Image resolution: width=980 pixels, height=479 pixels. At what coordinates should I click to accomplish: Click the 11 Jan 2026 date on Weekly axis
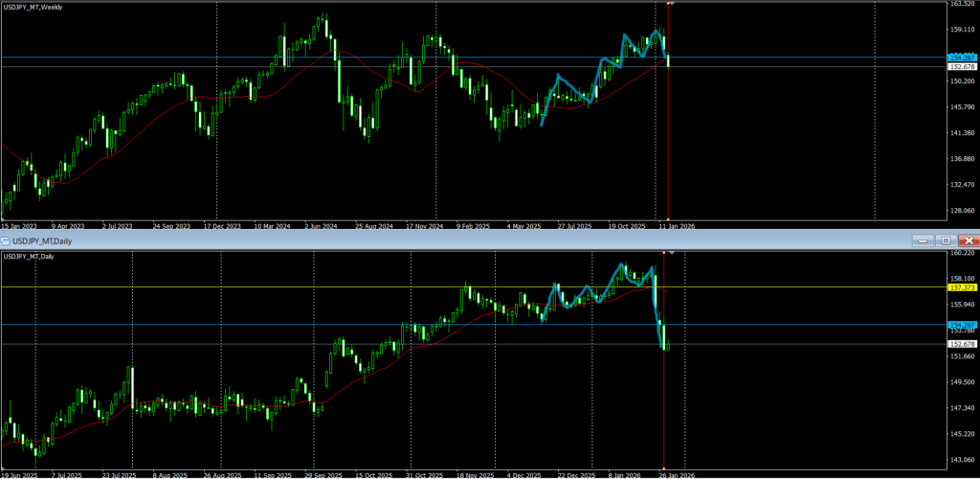coord(676,227)
